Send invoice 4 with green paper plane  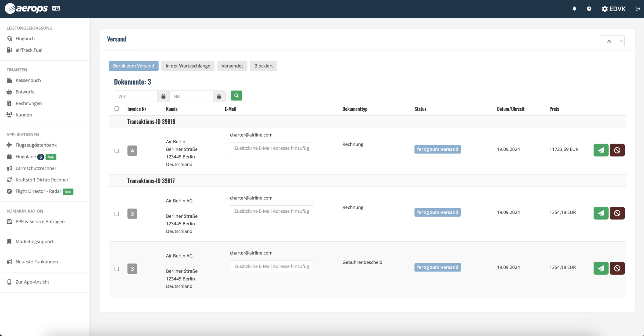click(x=601, y=150)
